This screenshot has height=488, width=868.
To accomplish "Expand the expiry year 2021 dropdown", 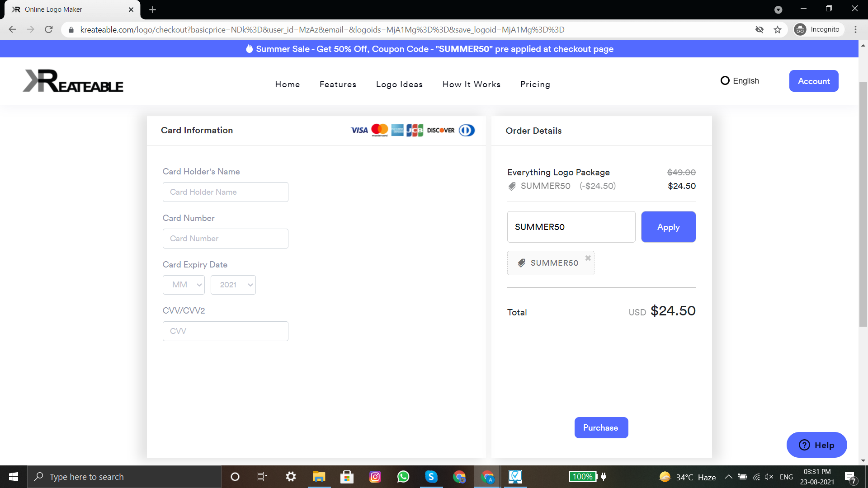I will point(233,285).
